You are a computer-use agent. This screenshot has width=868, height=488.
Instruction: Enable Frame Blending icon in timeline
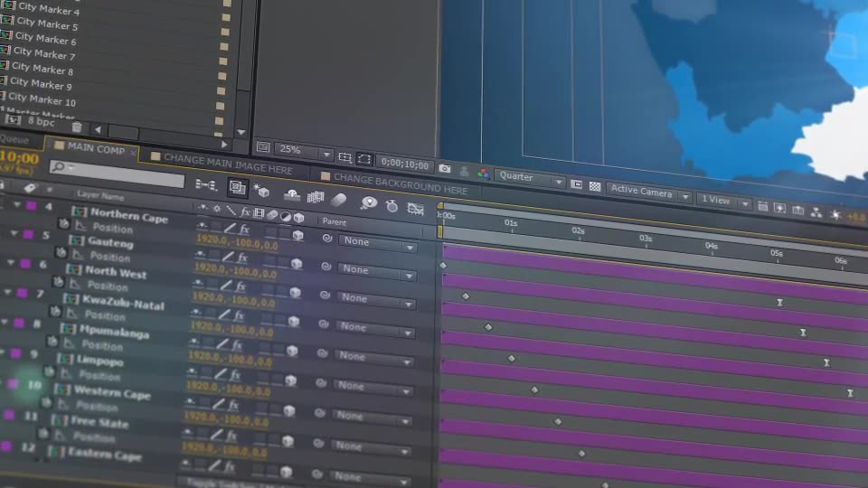tap(315, 197)
